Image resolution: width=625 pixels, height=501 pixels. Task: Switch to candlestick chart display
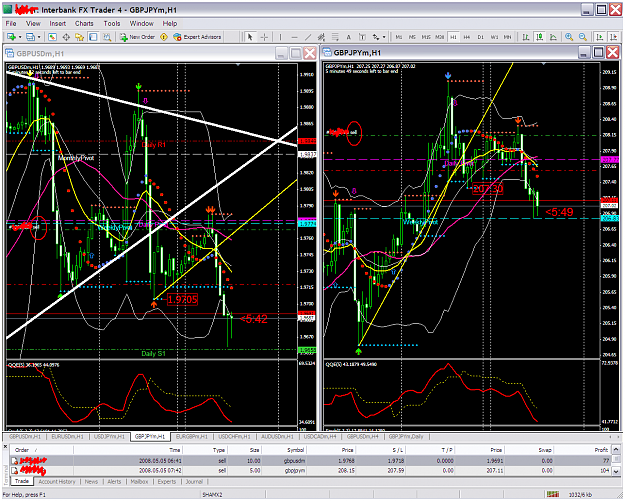pyautogui.click(x=540, y=37)
